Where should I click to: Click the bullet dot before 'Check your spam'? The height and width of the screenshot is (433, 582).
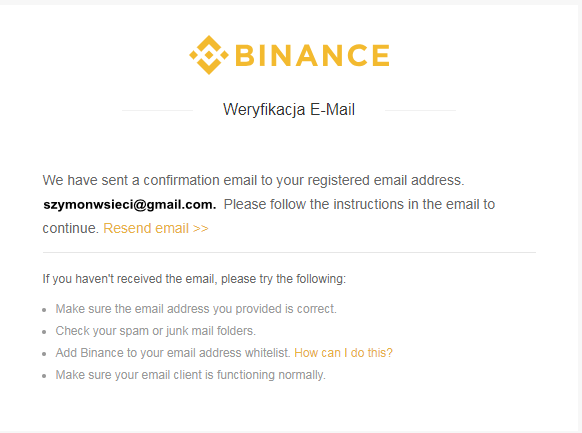click(x=44, y=332)
